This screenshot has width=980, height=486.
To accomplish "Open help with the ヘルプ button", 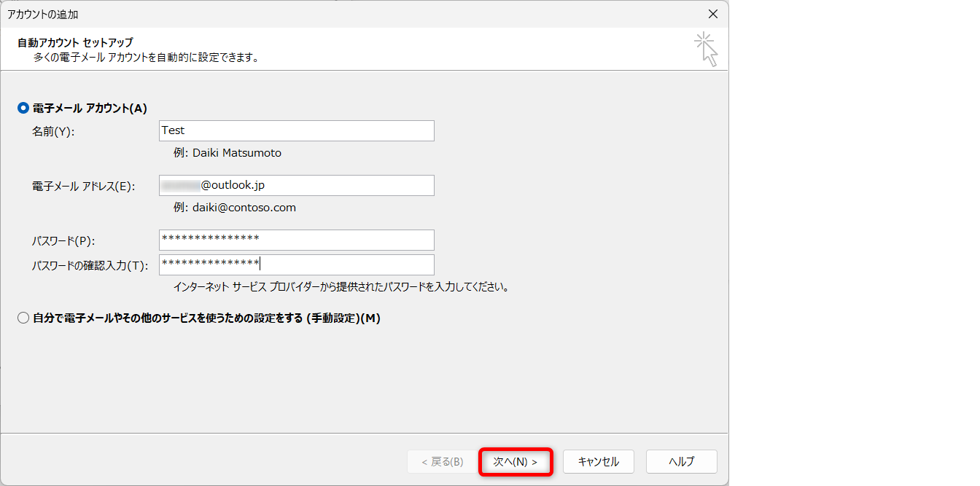I will click(681, 462).
